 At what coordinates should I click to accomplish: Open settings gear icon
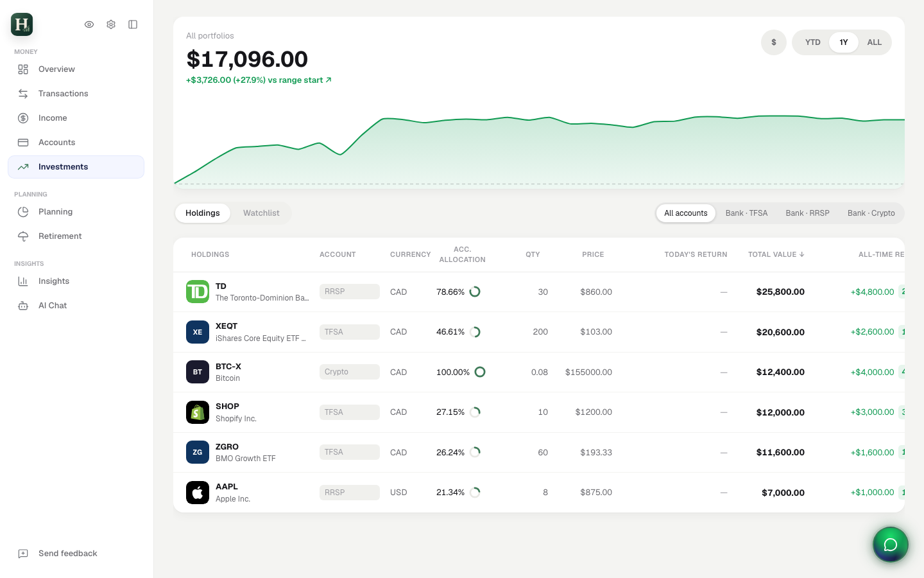click(x=111, y=24)
